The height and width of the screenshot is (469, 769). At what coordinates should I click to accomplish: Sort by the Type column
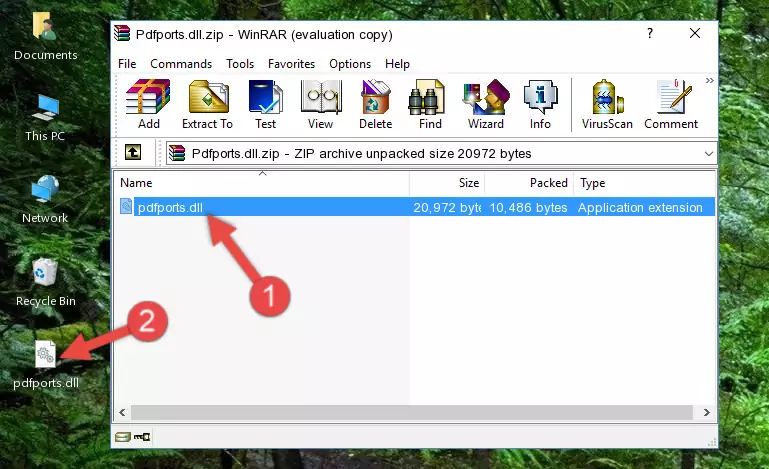[x=644, y=183]
